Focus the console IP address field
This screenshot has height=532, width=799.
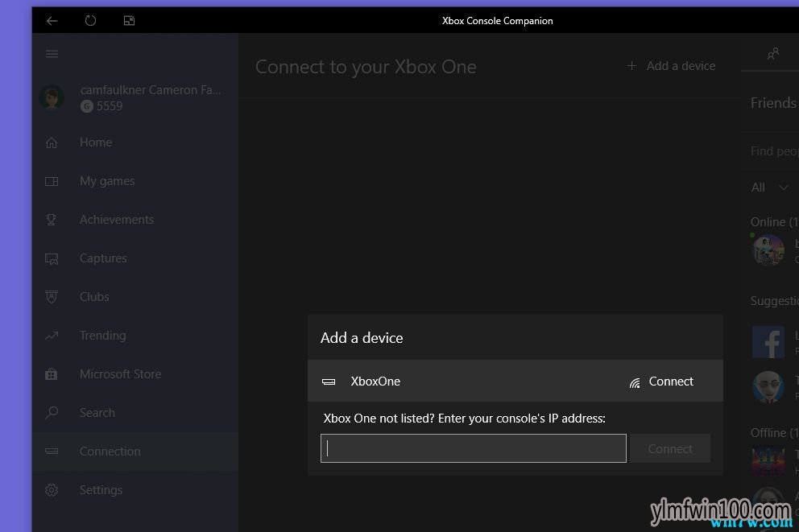coord(474,448)
